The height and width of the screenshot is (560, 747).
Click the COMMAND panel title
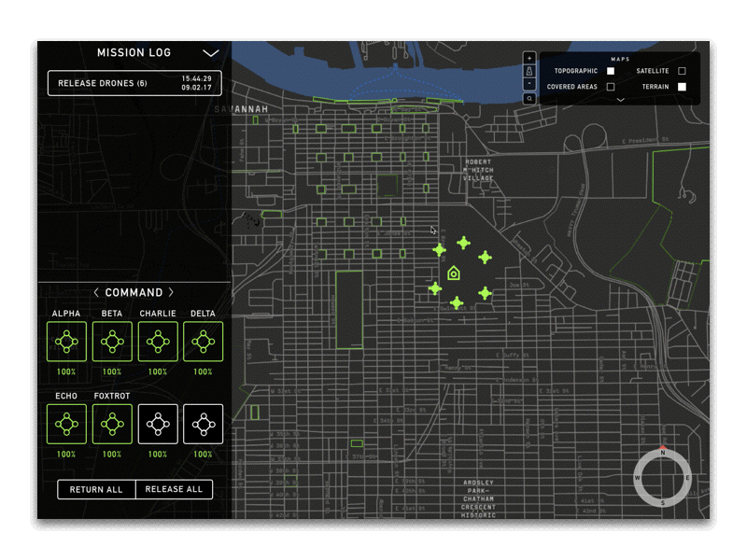(134, 292)
